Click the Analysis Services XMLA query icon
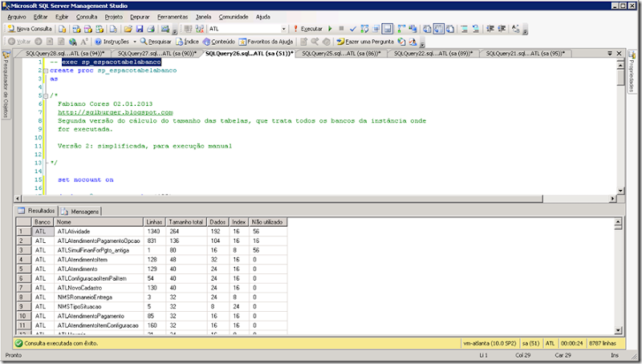The height and width of the screenshot is (364, 642). click(100, 29)
